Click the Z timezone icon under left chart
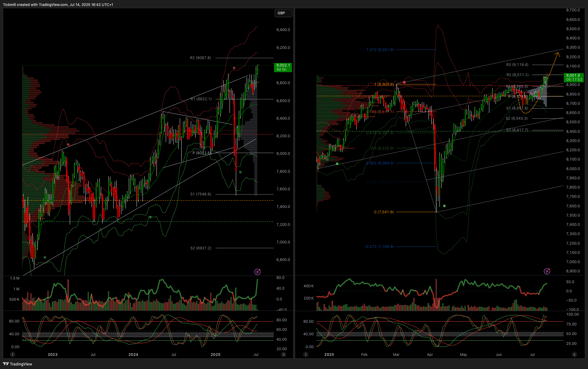Screen dimensions: 588x369 pyautogui.click(x=13, y=354)
